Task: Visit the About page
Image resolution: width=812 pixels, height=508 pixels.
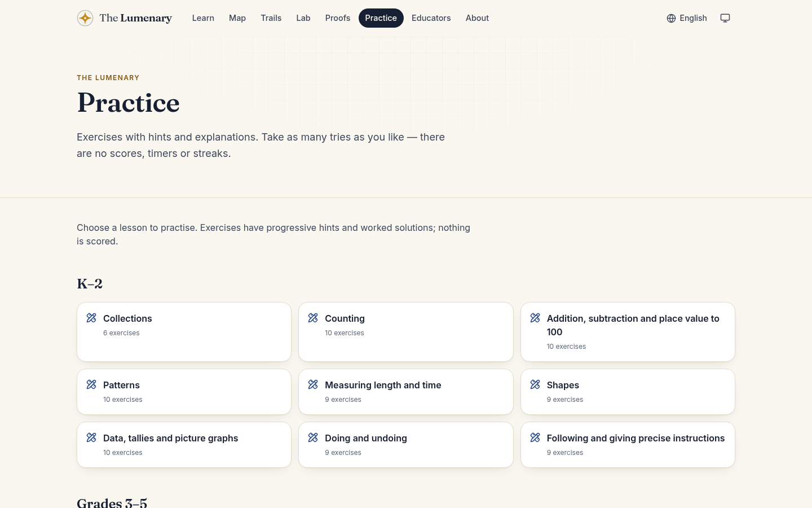Action: (477, 18)
